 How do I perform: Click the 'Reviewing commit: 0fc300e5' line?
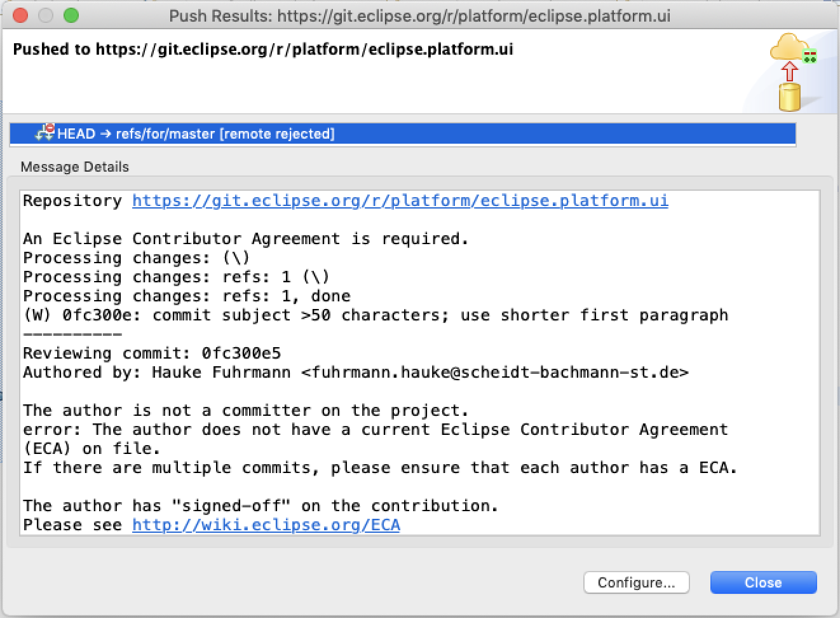[x=152, y=354]
